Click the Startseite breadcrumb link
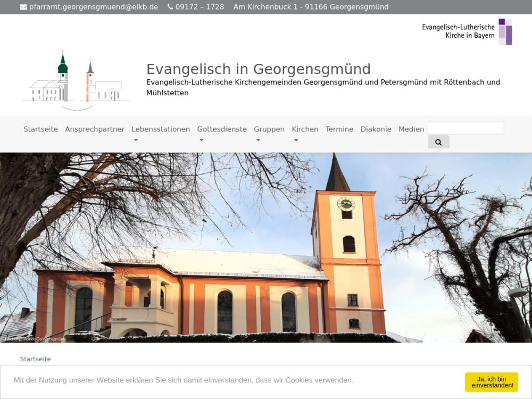The image size is (532, 399). pos(36,359)
